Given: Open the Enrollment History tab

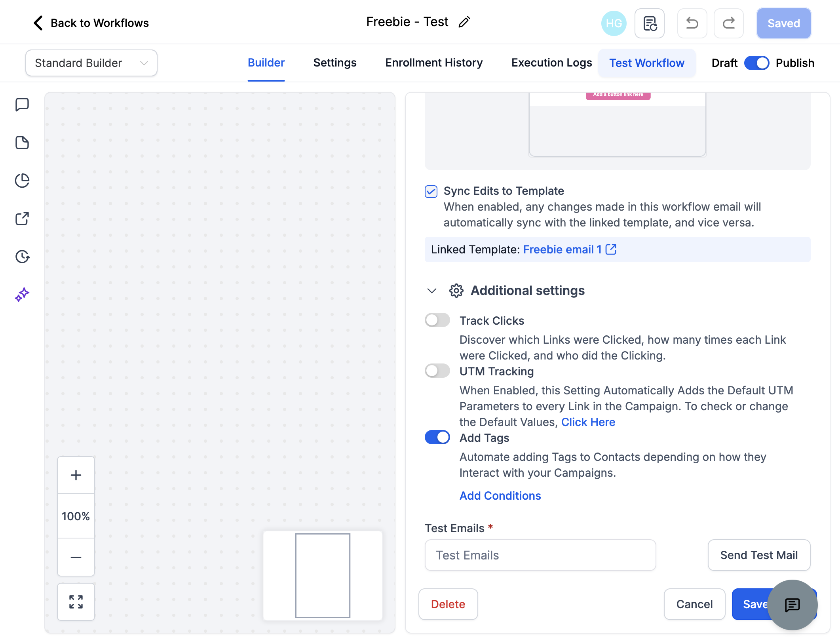Looking at the screenshot, I should [434, 63].
